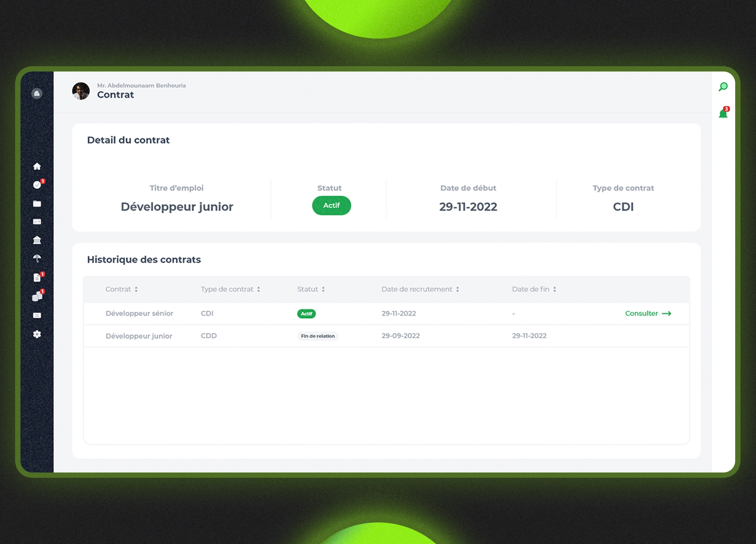This screenshot has width=756, height=544.
Task: Open the bank building icon in sidebar
Action: click(37, 240)
